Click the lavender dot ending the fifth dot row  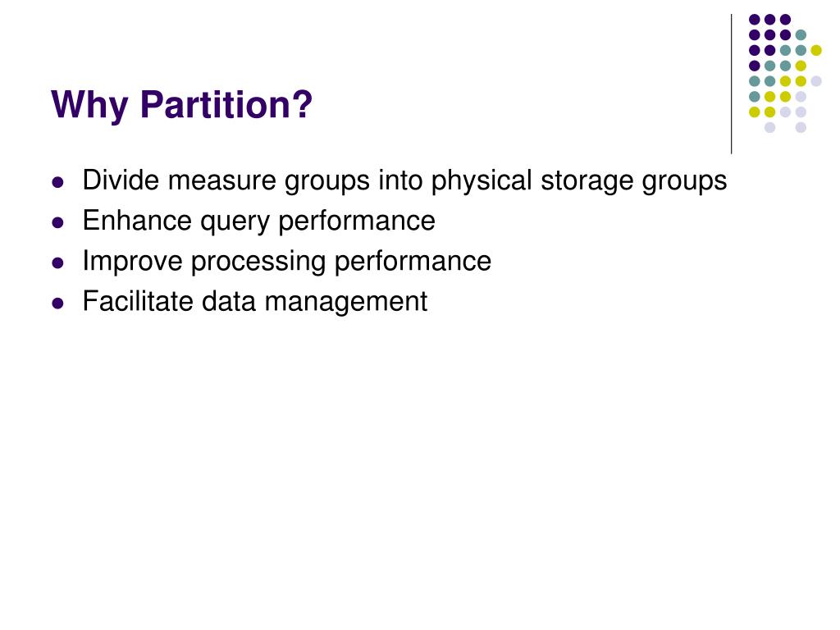pyautogui.click(x=816, y=81)
